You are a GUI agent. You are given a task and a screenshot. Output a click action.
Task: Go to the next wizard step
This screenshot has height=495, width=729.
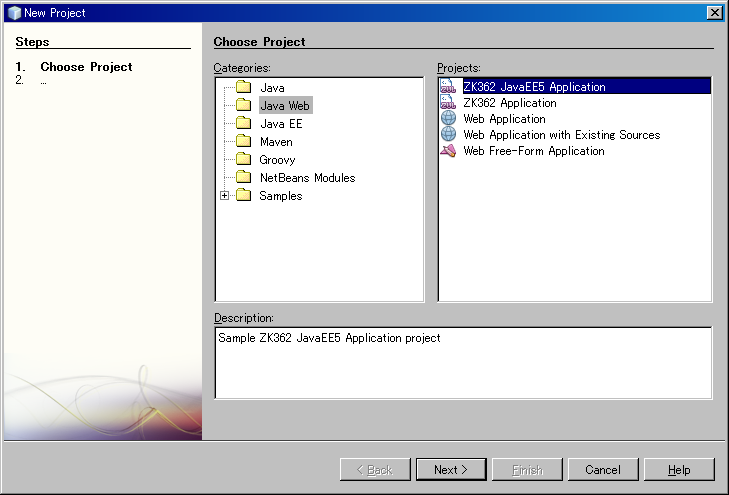(451, 469)
